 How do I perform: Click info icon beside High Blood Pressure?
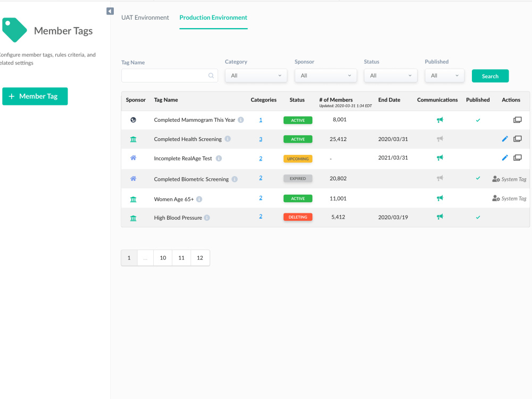pyautogui.click(x=207, y=218)
